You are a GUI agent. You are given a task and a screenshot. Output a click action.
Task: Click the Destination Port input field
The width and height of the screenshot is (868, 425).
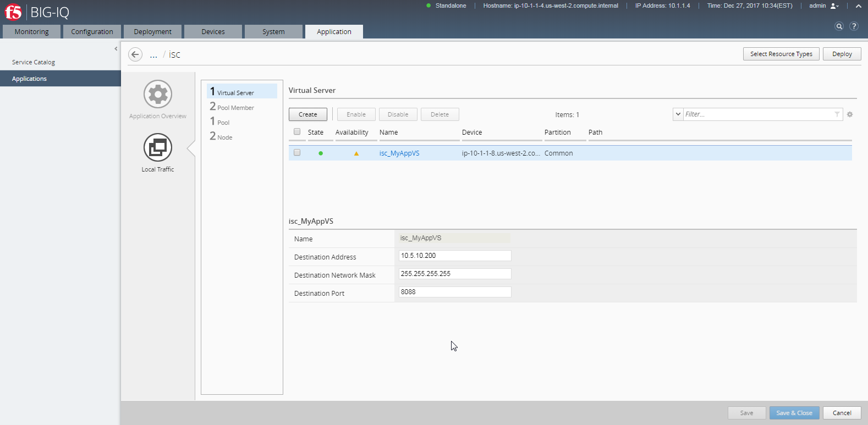454,292
